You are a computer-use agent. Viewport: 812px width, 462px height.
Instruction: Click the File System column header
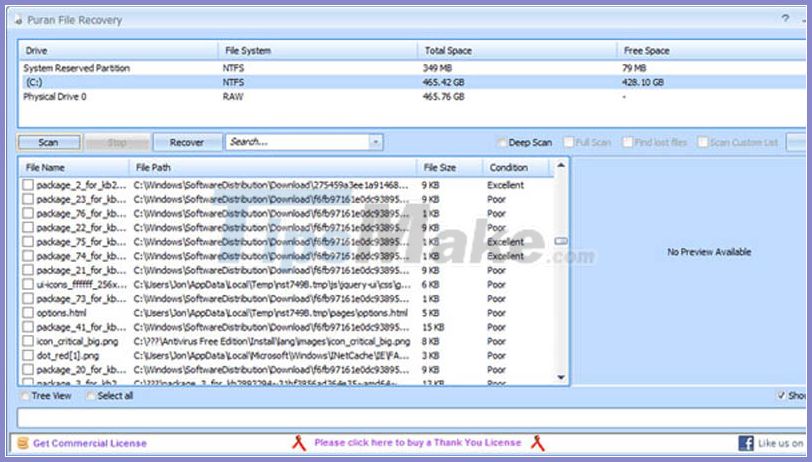tap(318, 51)
